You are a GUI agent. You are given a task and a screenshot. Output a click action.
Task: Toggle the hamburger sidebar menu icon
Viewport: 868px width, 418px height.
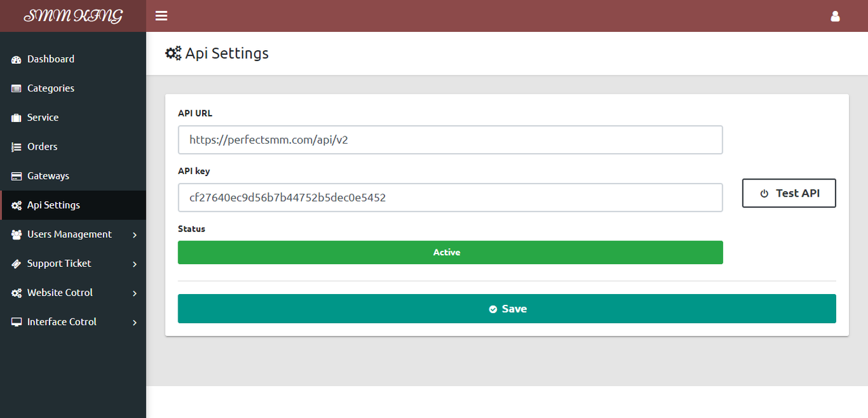click(161, 16)
